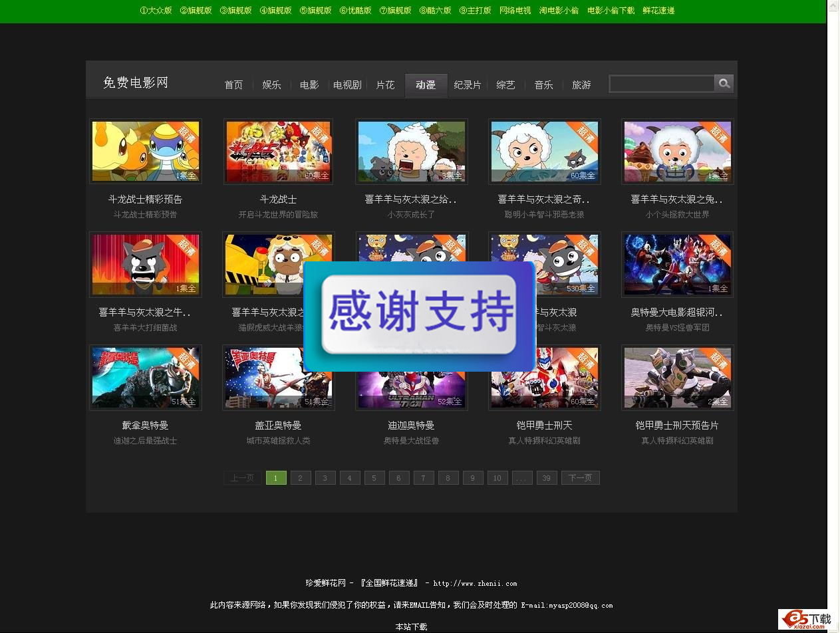The width and height of the screenshot is (840, 633).
Task: Click the 喜羊羊与灰太狼之给.. title
Action: (x=412, y=199)
